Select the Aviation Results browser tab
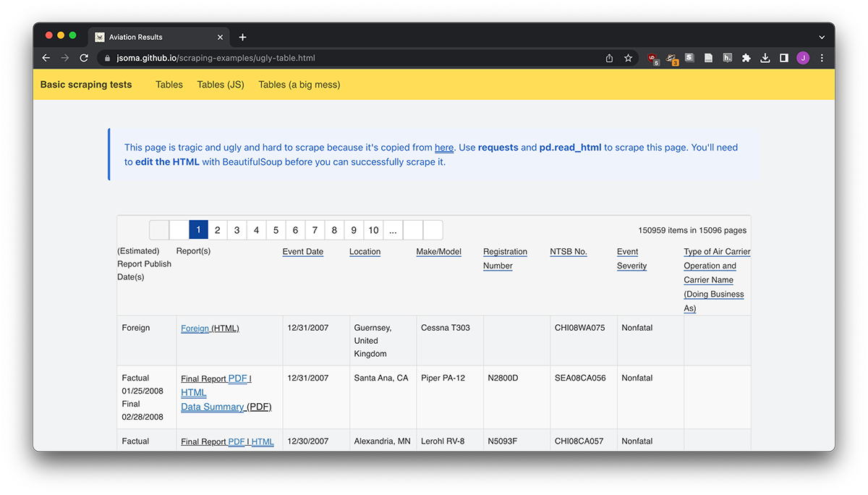This screenshot has height=495, width=868. (x=160, y=37)
